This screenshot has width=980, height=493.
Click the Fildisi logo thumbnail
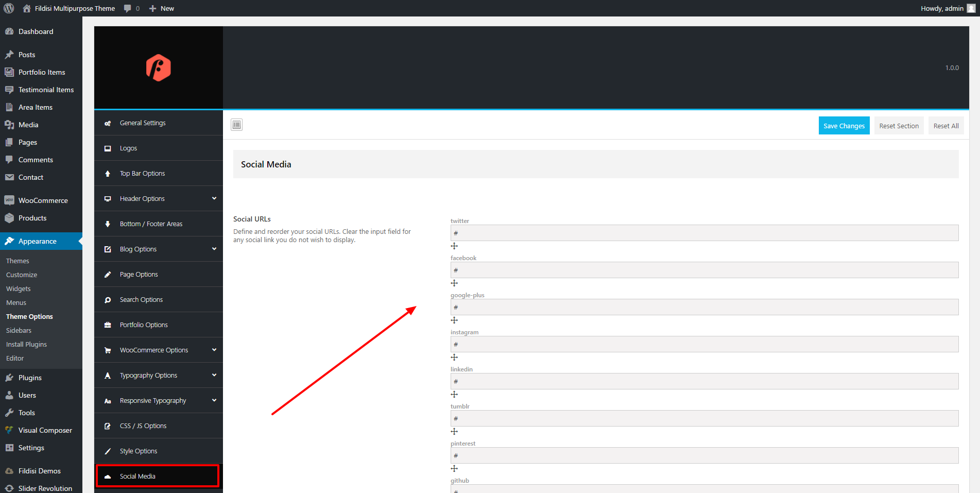coord(159,67)
